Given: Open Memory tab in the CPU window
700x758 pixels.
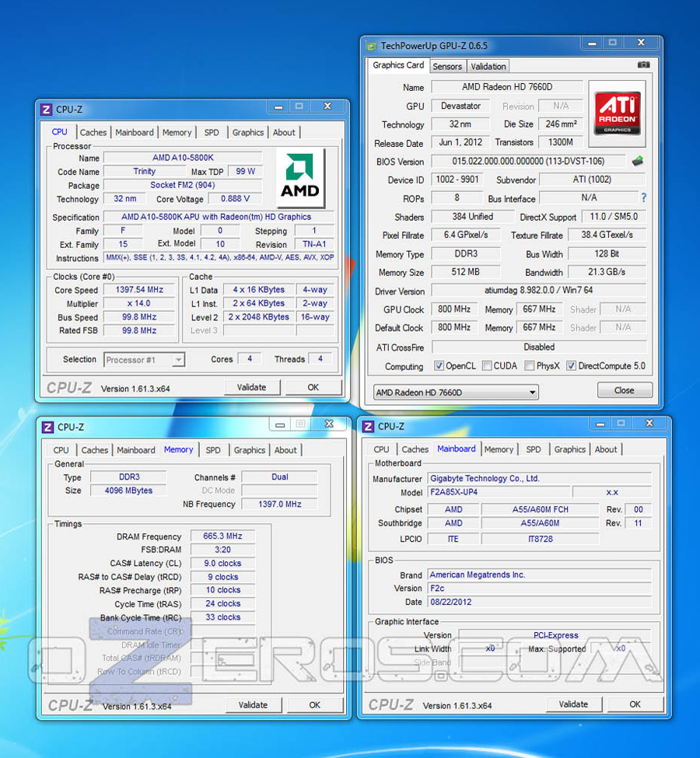Looking at the screenshot, I should (x=177, y=132).
